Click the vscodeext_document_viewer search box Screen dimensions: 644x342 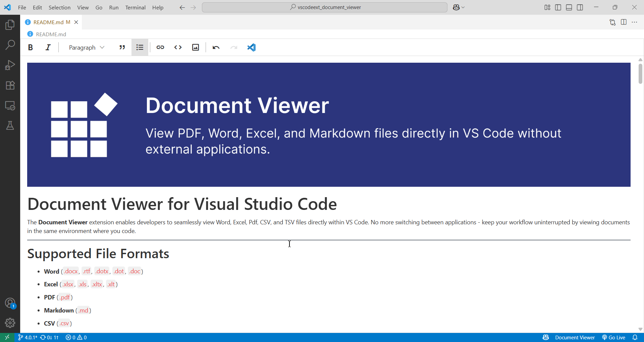[324, 7]
